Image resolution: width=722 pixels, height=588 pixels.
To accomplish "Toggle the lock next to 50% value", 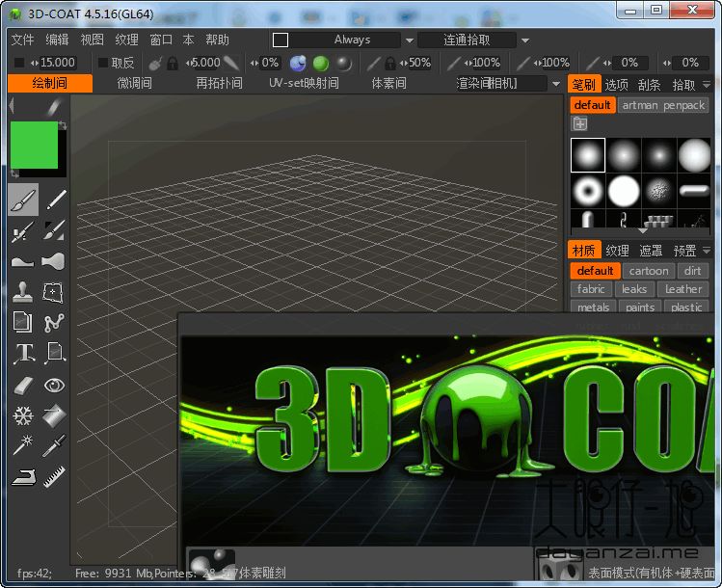I will click(390, 63).
